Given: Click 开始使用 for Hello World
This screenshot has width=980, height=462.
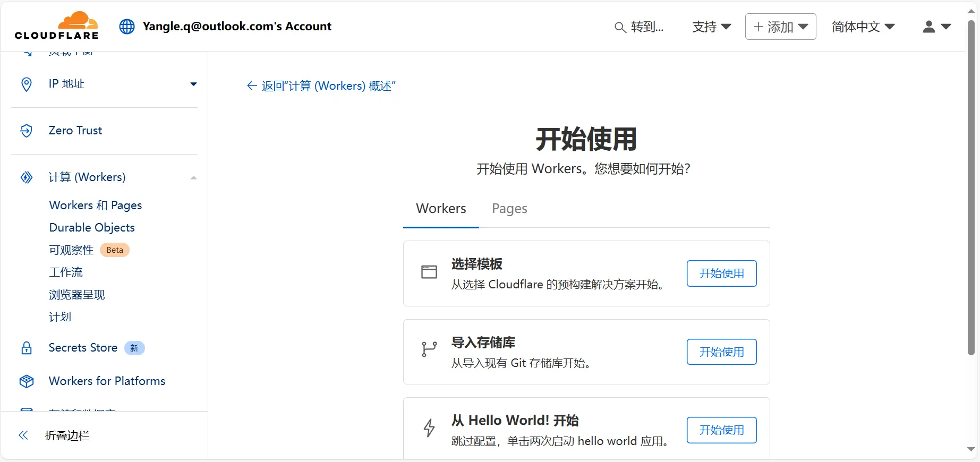Looking at the screenshot, I should [721, 430].
